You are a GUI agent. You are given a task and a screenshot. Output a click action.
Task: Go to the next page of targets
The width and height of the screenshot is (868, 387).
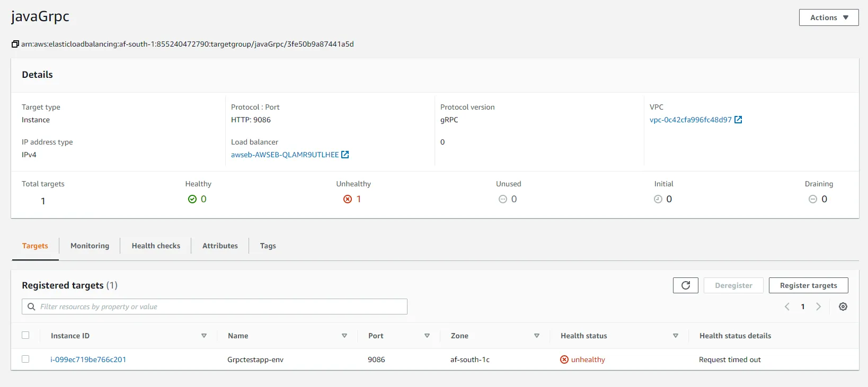click(818, 307)
